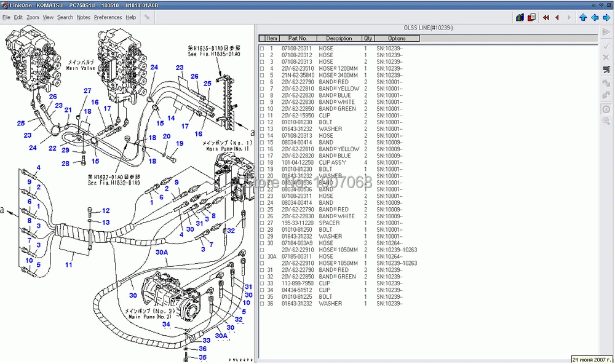The image size is (615, 364).
Task: Click the grey send arrow in side toolbar
Action: click(x=606, y=32)
